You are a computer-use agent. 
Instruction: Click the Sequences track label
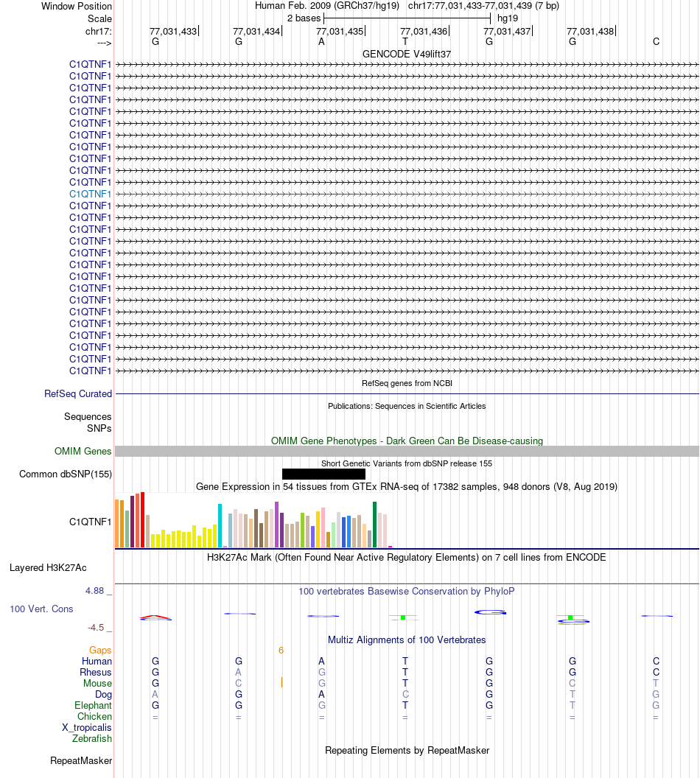pyautogui.click(x=88, y=417)
